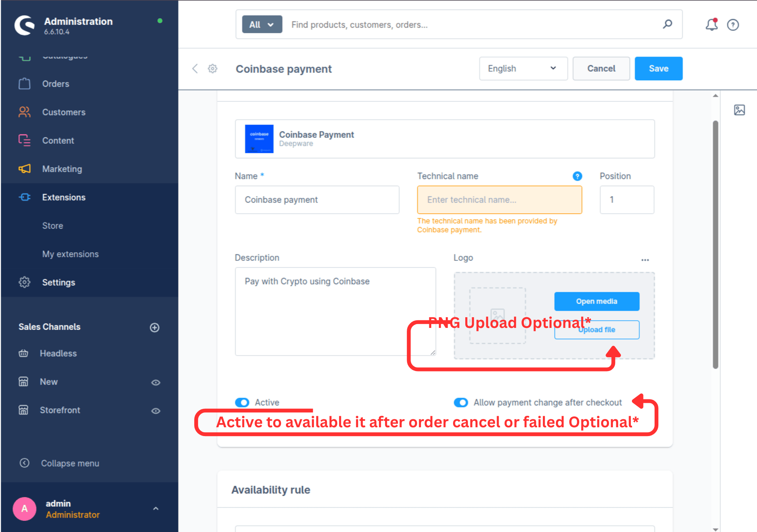757x532 pixels.
Task: Toggle the Active switch
Action: point(242,402)
